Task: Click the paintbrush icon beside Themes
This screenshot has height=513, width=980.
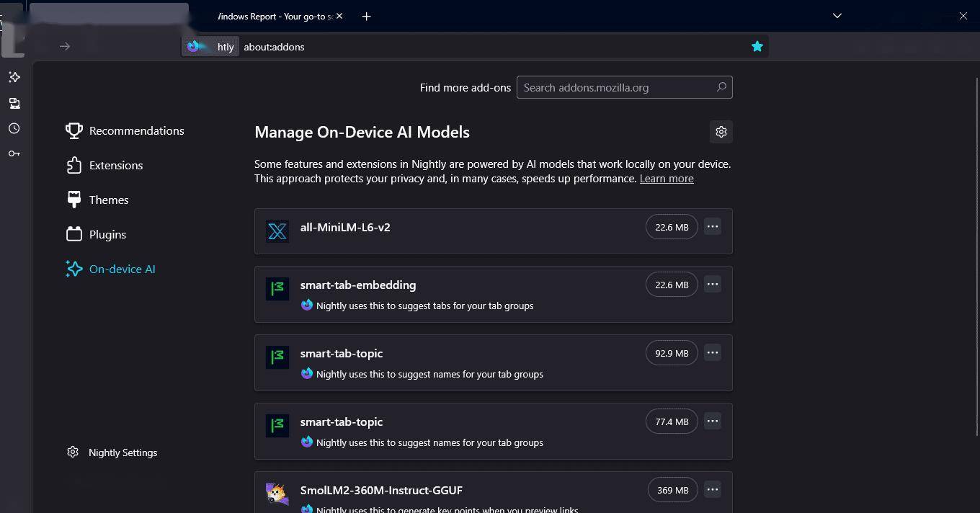Action: [x=73, y=200]
